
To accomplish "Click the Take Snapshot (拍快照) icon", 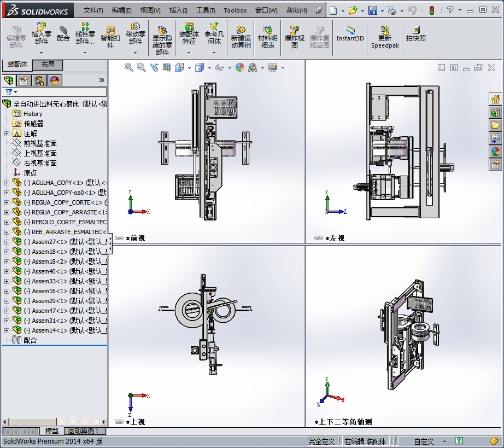I will point(416,34).
